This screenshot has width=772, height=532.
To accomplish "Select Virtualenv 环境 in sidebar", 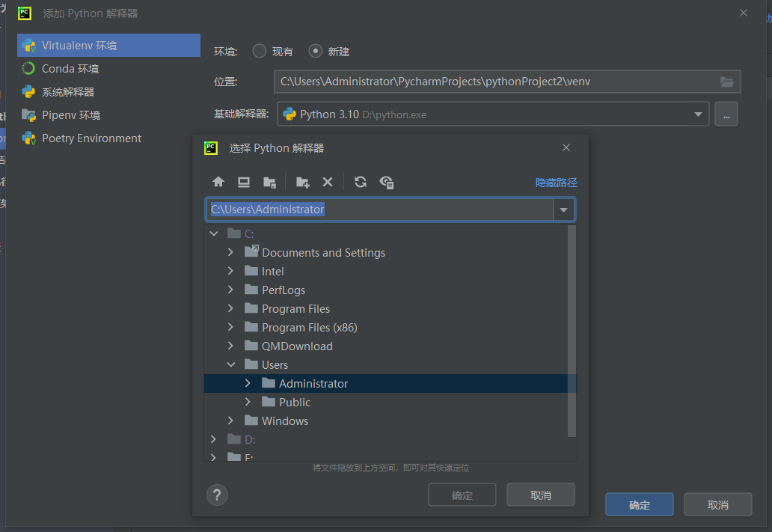I will pyautogui.click(x=108, y=46).
